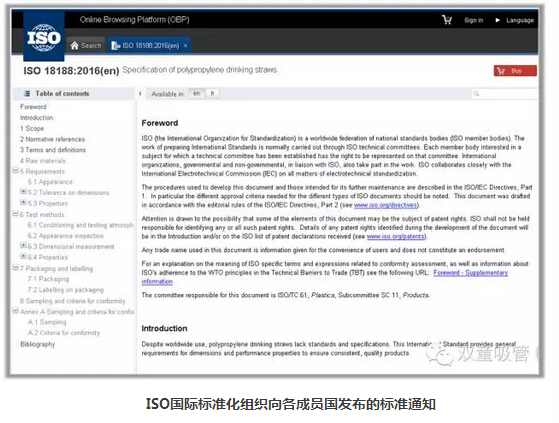Screen dimensions: 559x423
Task: Switch language to en
Action: [197, 93]
